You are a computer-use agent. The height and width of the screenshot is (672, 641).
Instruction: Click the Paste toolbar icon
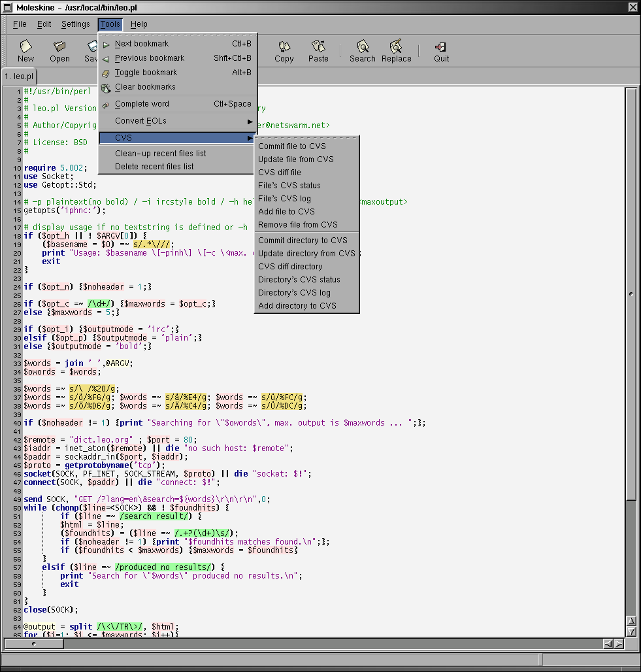pos(318,50)
